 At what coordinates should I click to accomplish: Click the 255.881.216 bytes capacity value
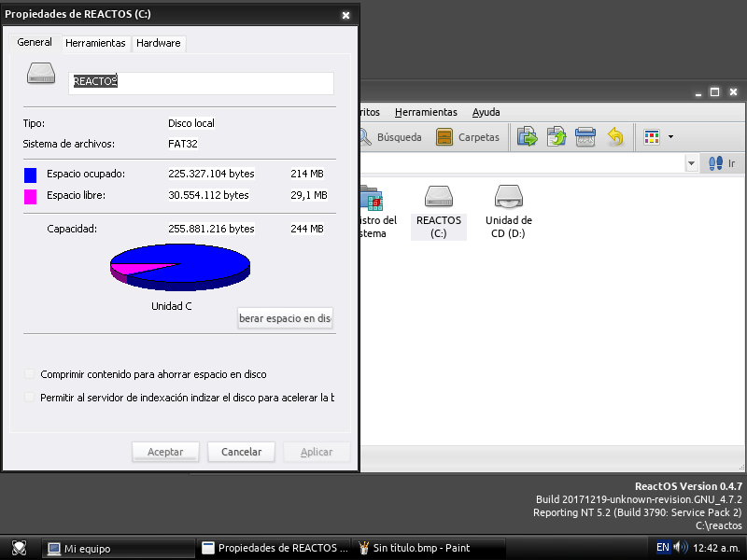[x=211, y=229]
